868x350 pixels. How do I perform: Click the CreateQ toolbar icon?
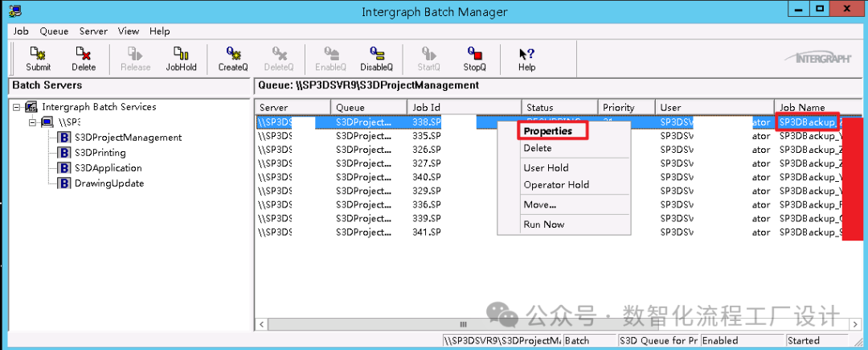232,54
